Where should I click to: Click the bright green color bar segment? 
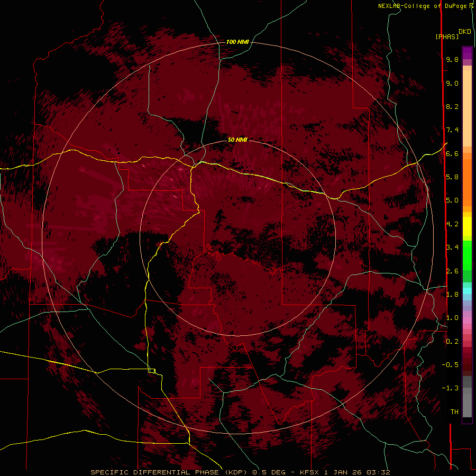click(x=467, y=255)
